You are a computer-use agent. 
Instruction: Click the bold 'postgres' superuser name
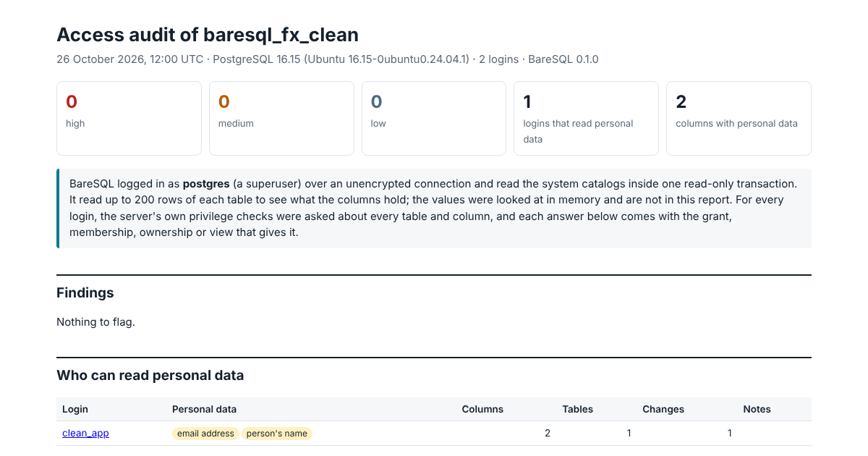pos(206,184)
